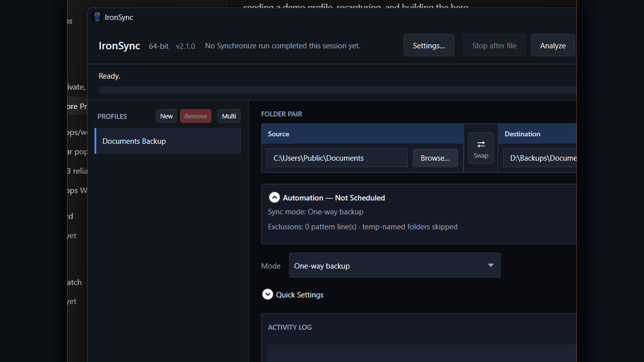644x362 pixels.
Task: Click the Destination column header
Action: click(x=537, y=134)
